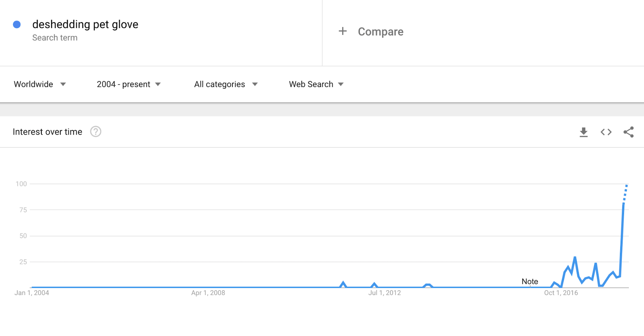Expand the Web Search type dropdown
Viewport: 644px width, 336px height.
pyautogui.click(x=316, y=84)
